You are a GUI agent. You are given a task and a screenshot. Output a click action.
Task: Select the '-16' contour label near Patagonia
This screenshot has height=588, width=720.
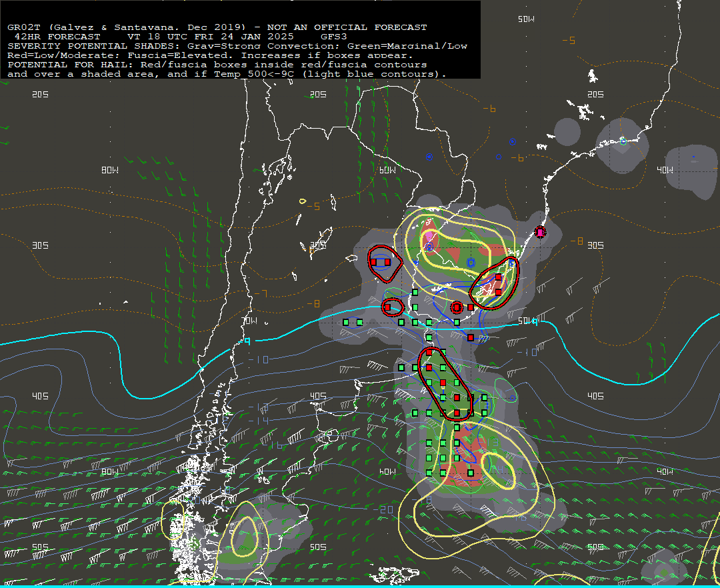pos(274,444)
